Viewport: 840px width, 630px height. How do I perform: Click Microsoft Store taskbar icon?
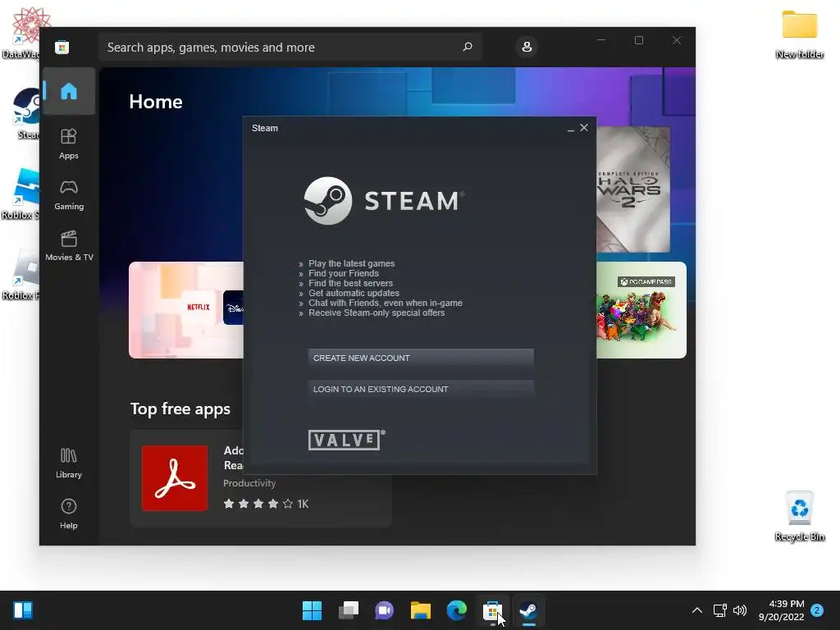(x=492, y=610)
